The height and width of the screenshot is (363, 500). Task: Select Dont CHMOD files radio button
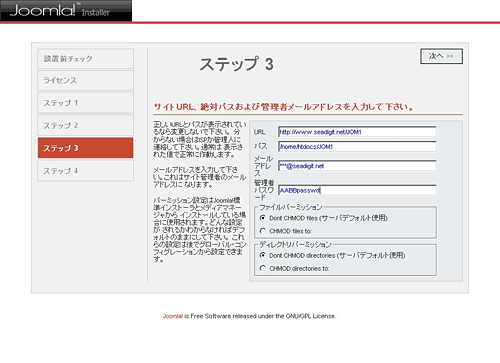pos(263,218)
